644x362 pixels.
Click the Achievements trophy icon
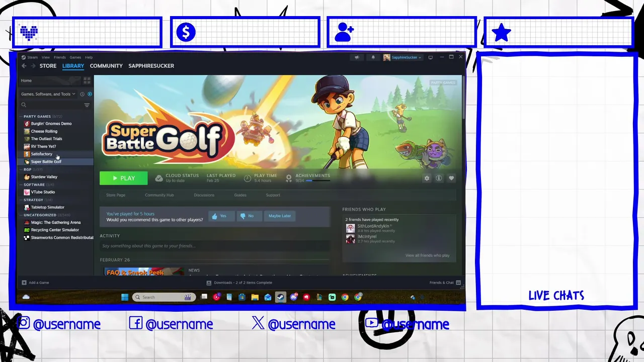289,178
